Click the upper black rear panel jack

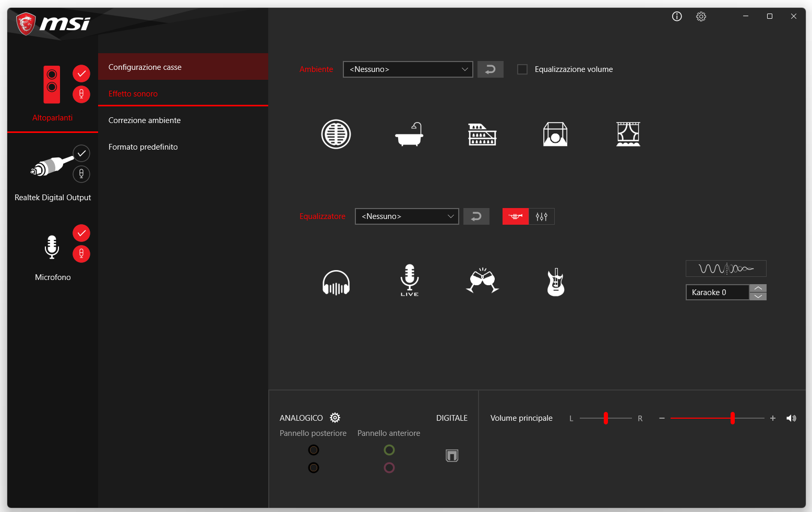pyautogui.click(x=314, y=450)
